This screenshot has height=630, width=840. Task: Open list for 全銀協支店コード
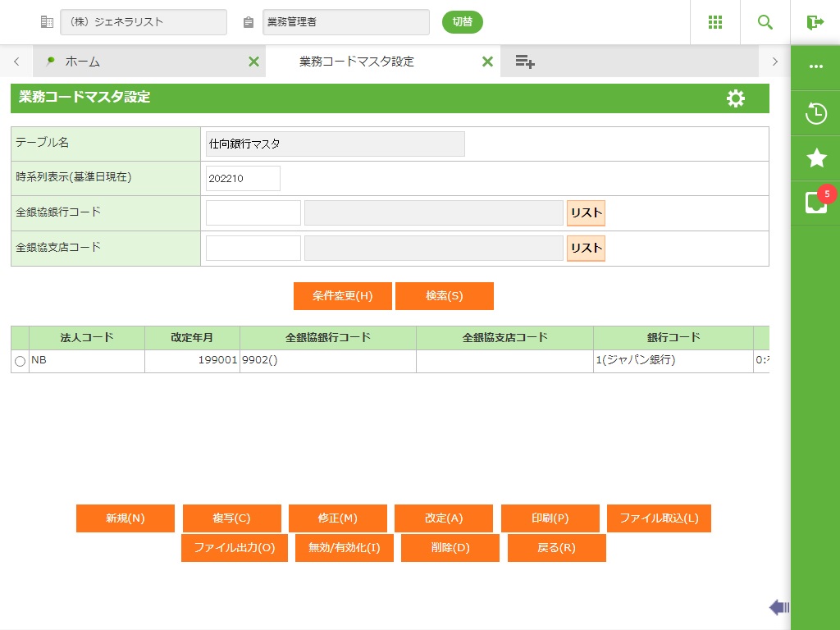click(586, 249)
